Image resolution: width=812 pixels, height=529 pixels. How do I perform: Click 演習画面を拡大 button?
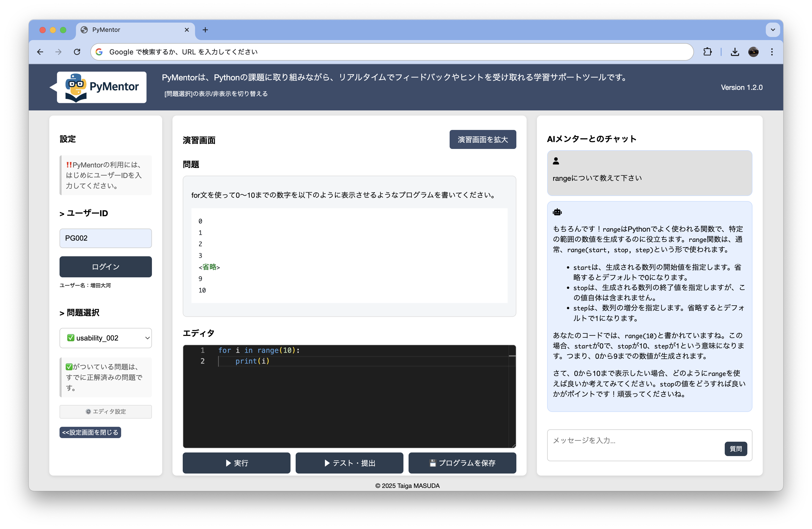(x=483, y=140)
